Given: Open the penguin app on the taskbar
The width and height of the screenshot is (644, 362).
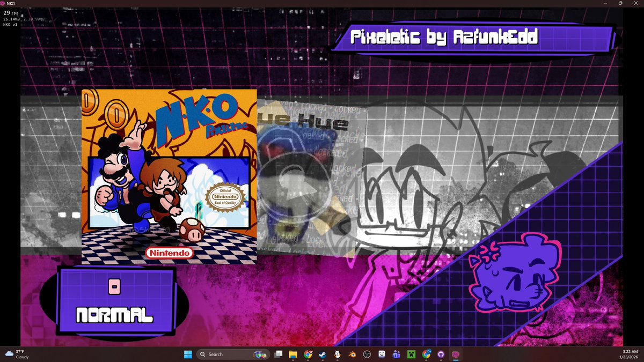Looking at the screenshot, I should [x=338, y=354].
